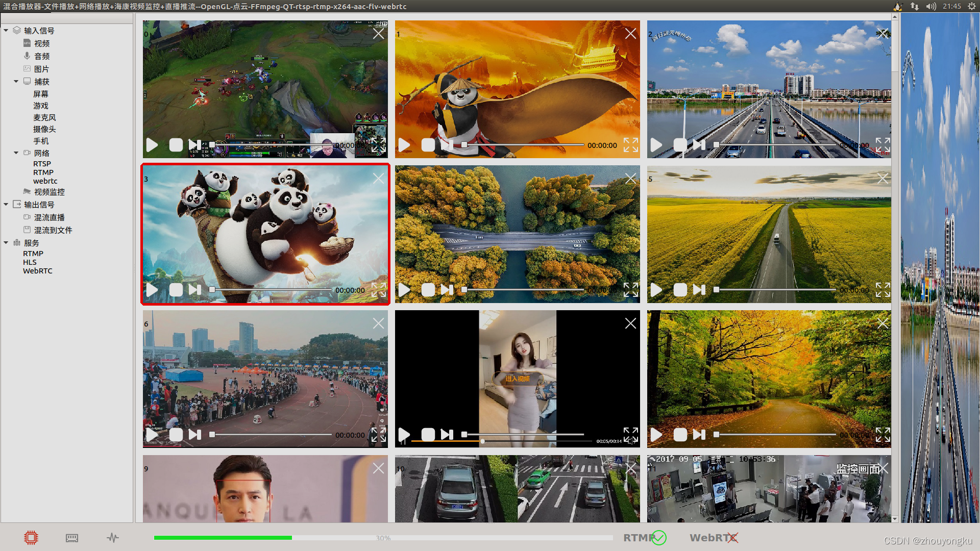Open CPU chip status icon

[x=31, y=537]
